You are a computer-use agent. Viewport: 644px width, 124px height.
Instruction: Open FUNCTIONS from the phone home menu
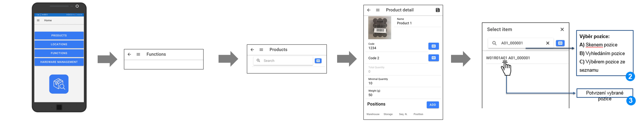click(59, 53)
